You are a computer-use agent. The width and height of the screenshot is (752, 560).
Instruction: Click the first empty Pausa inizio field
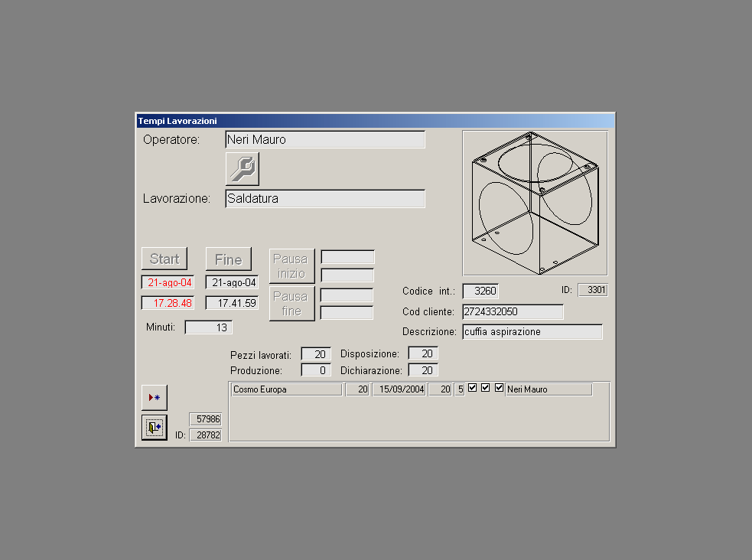click(348, 257)
